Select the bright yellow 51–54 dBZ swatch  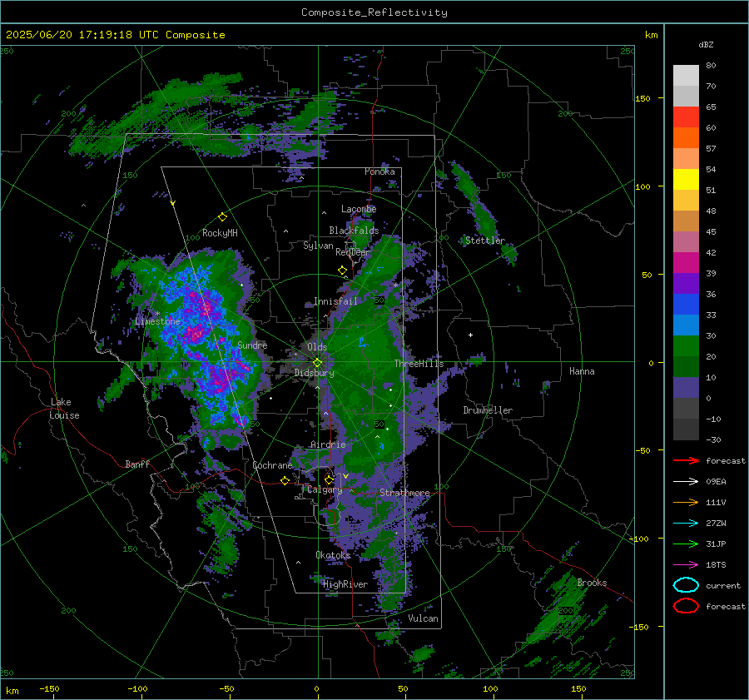coord(686,180)
